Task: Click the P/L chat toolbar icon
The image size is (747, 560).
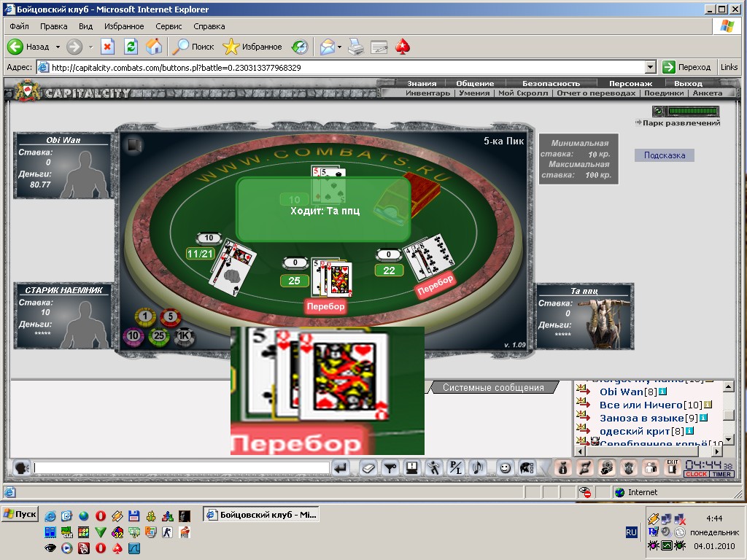Action: 456,468
